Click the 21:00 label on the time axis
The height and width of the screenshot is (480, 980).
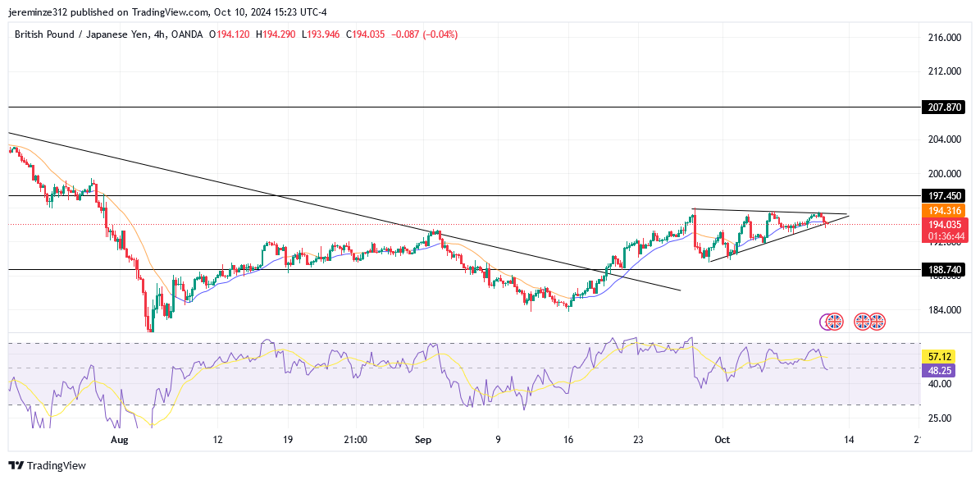pos(355,440)
